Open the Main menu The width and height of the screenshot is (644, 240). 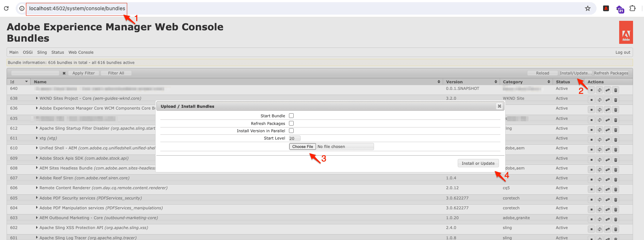(x=14, y=52)
